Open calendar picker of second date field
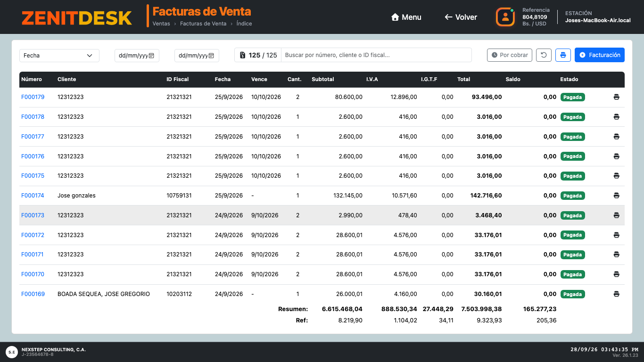Image resolution: width=644 pixels, height=362 pixels. pos(212,56)
